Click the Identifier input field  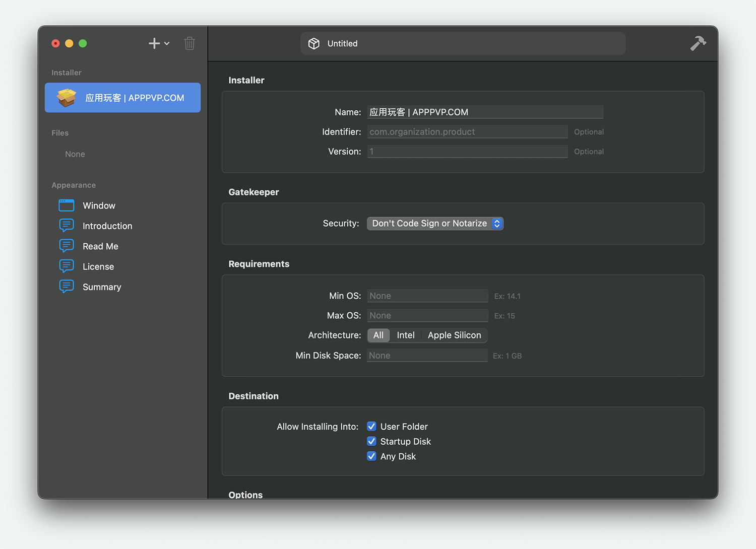click(x=467, y=131)
